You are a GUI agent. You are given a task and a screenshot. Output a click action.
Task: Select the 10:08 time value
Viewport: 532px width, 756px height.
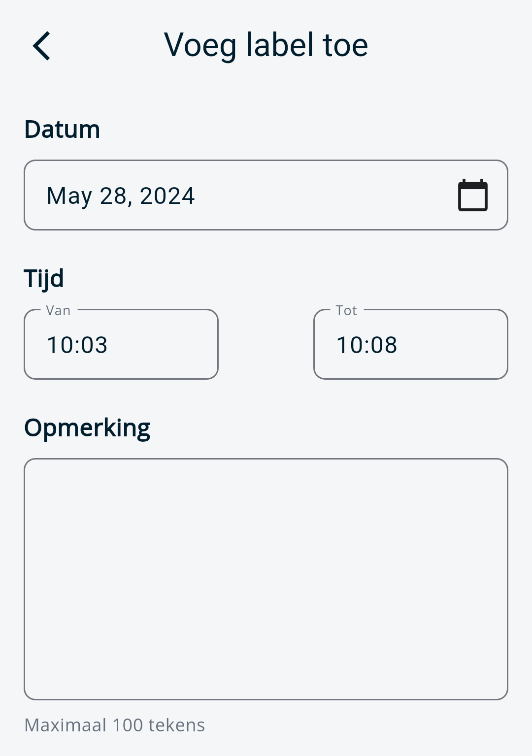point(366,345)
